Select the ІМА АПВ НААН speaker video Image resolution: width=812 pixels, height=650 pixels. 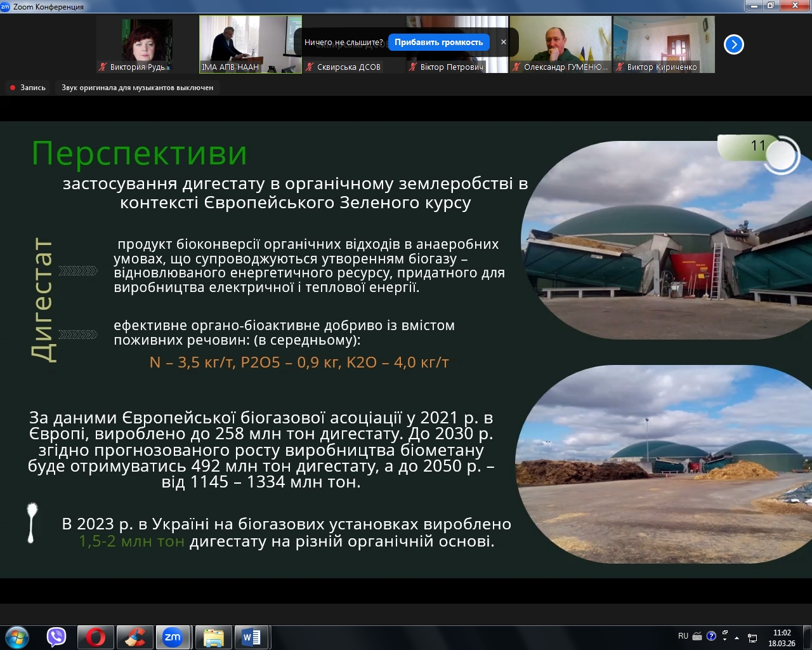[250, 44]
